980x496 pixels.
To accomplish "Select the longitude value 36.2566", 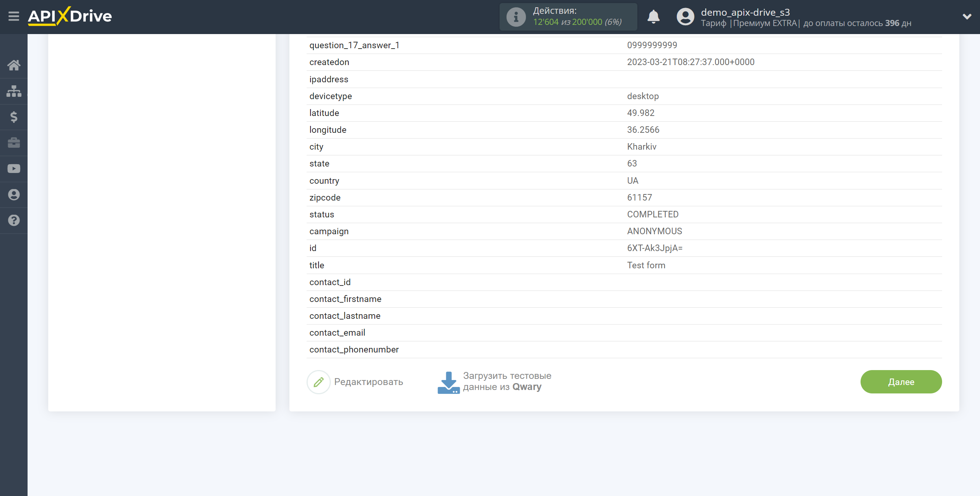I will [x=643, y=130].
